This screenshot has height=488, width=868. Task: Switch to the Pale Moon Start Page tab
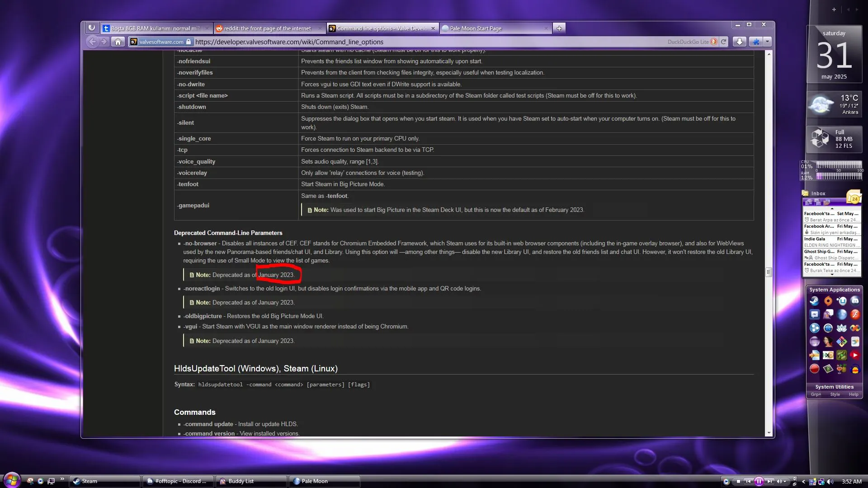click(x=495, y=28)
